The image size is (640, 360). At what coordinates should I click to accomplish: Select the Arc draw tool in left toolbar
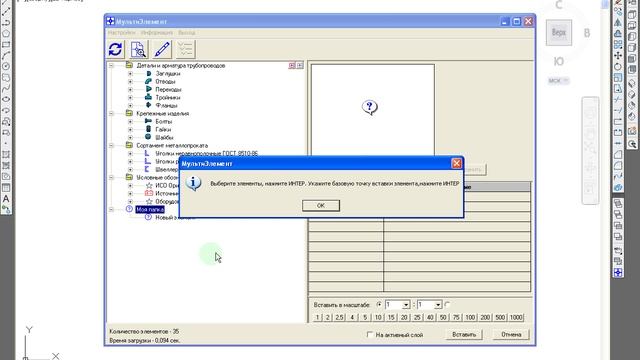(x=6, y=56)
